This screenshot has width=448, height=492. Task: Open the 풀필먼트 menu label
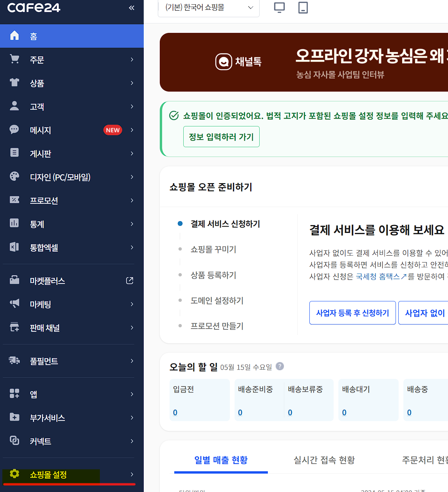(x=44, y=361)
